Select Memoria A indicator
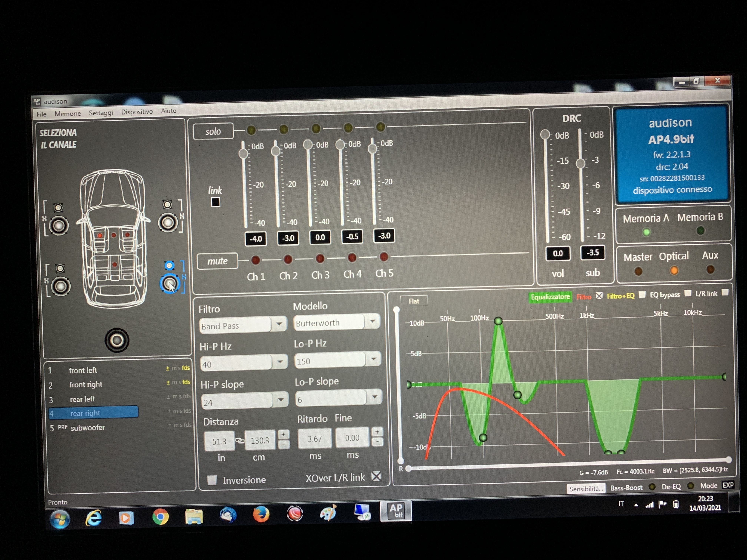This screenshot has width=747, height=560. pyautogui.click(x=646, y=232)
